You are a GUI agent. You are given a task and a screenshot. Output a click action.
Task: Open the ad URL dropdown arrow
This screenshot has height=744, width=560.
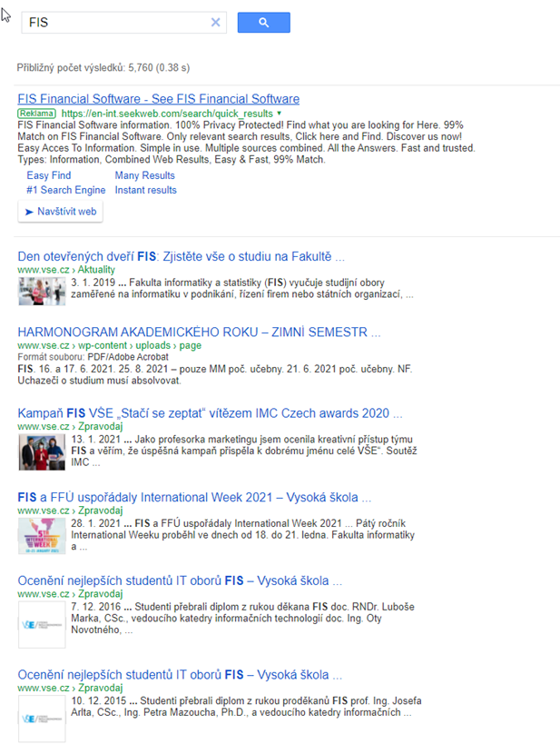click(x=279, y=114)
